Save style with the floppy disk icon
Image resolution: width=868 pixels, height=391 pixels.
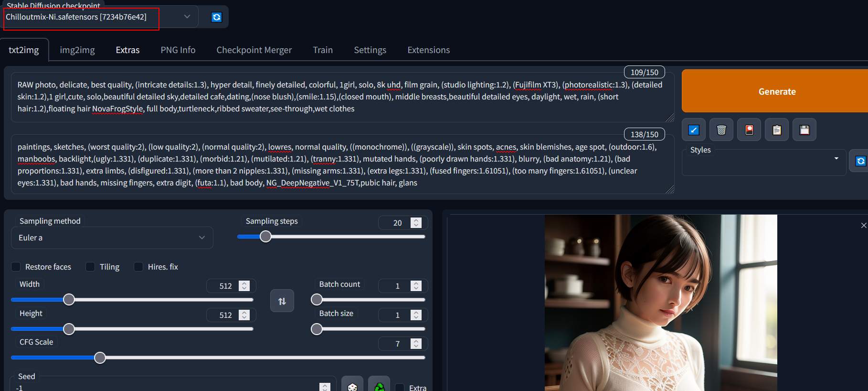[x=804, y=130]
